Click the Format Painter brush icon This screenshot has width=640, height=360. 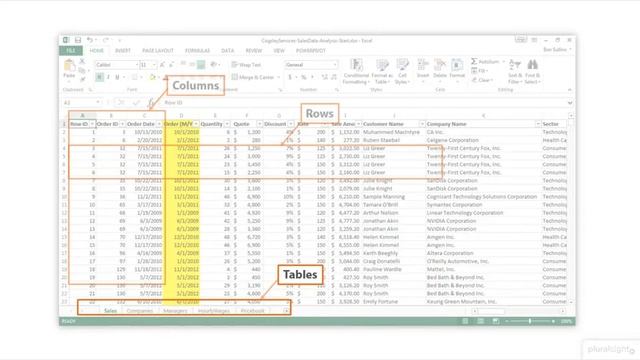click(82, 80)
